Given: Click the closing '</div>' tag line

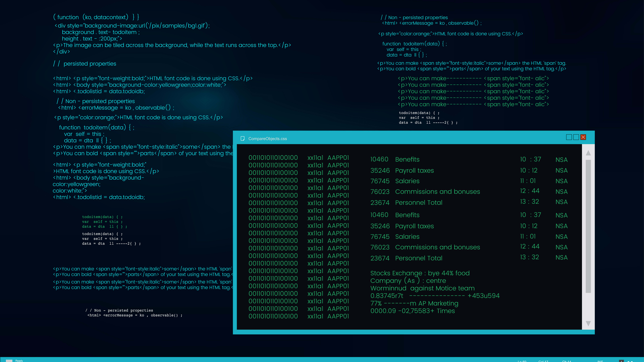Looking at the screenshot, I should [x=61, y=52].
